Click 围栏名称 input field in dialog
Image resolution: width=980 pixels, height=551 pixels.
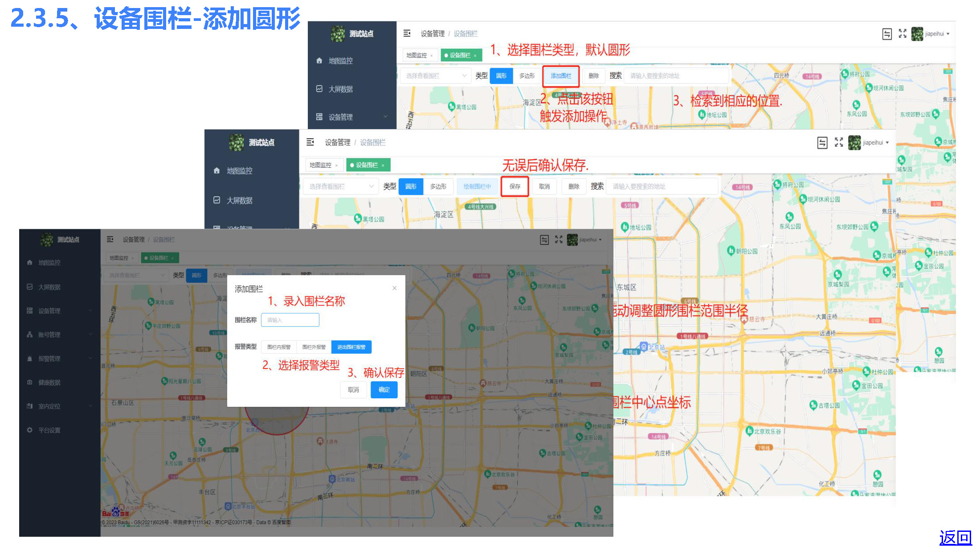pos(290,320)
